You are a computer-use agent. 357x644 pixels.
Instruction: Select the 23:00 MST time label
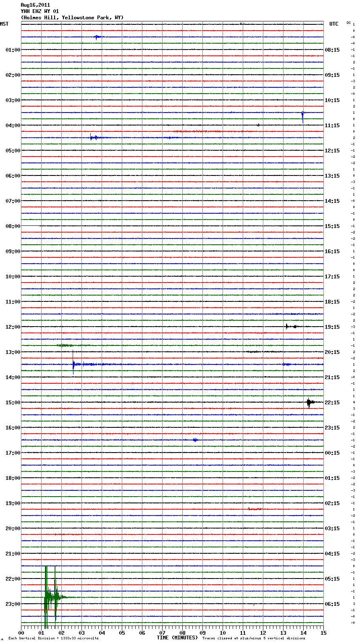[x=13, y=604]
